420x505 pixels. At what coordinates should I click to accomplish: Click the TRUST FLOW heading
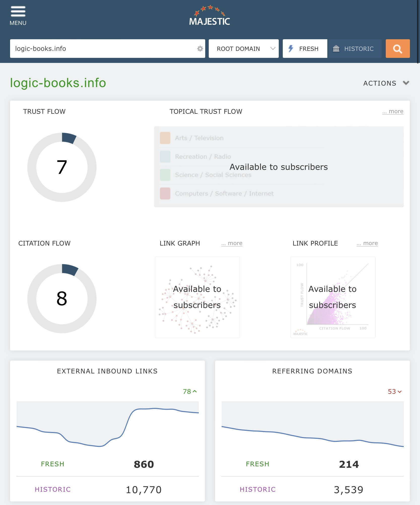tap(44, 111)
